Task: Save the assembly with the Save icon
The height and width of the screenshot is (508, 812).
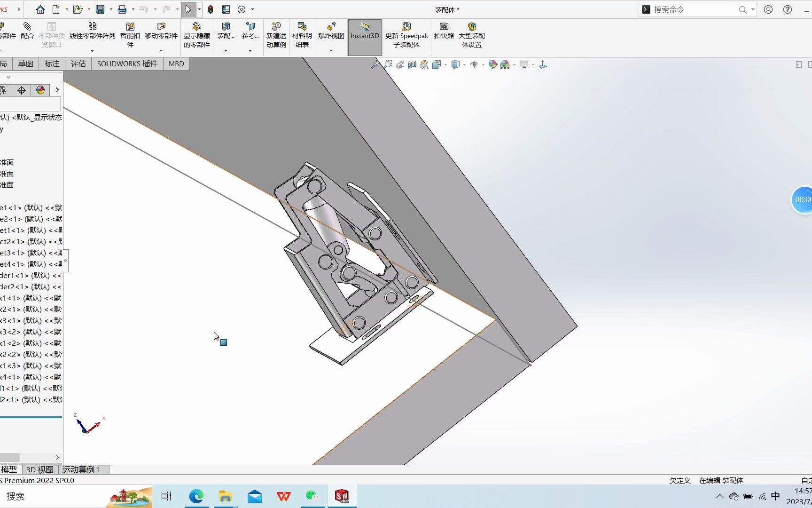Action: tap(100, 9)
